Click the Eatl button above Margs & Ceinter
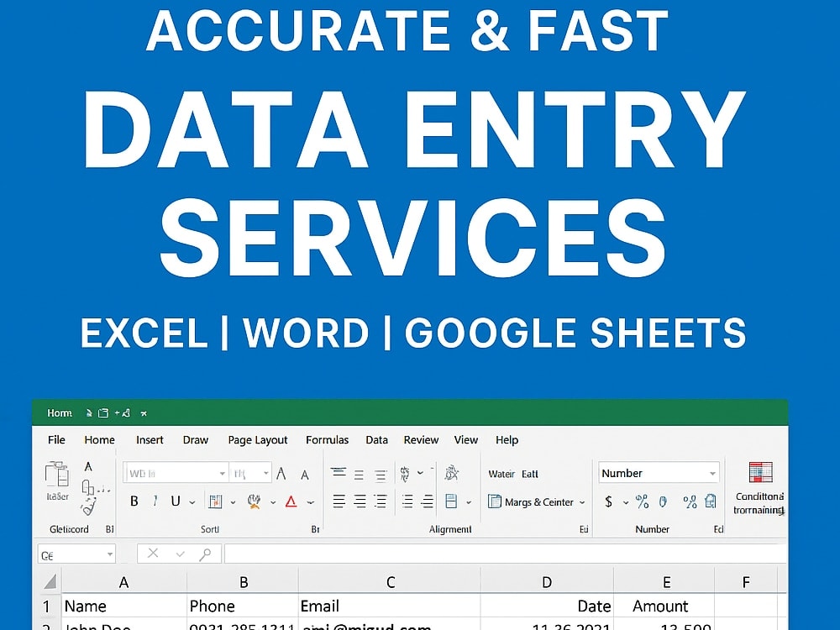 530,474
